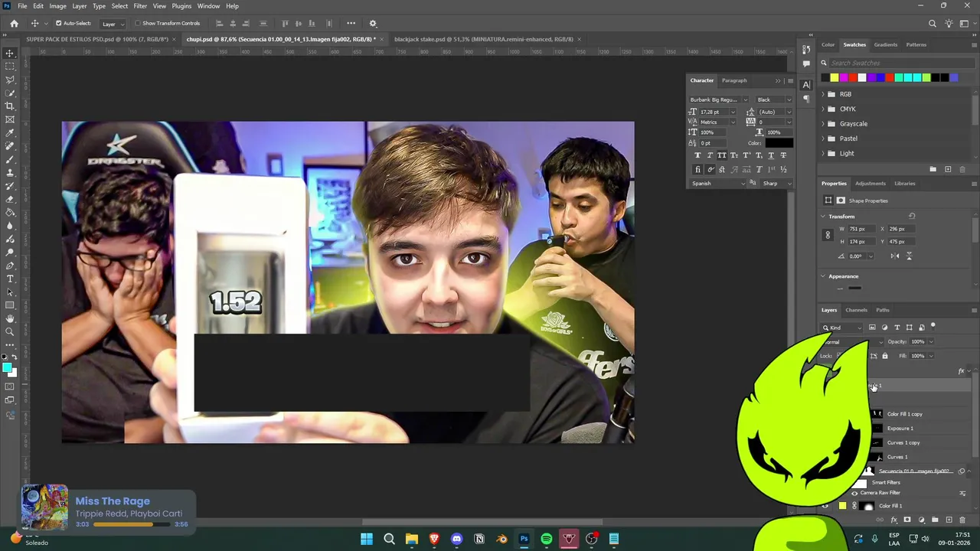Image resolution: width=980 pixels, height=551 pixels.
Task: Open the font size dropdown
Action: point(733,112)
